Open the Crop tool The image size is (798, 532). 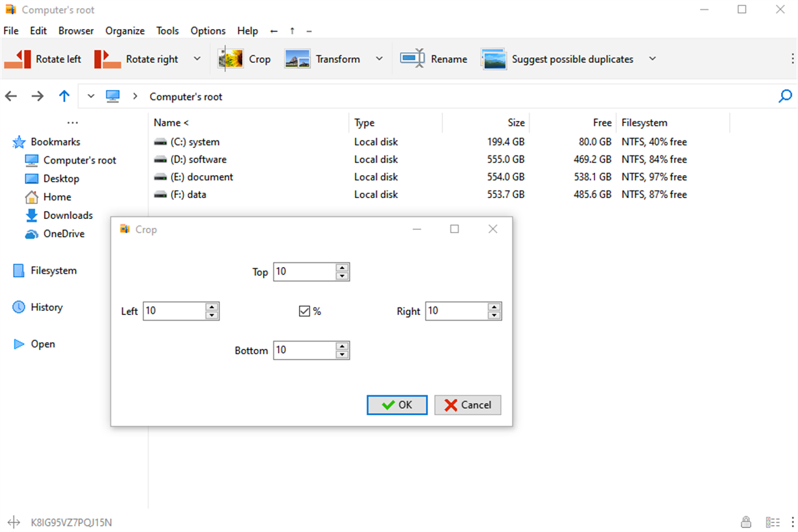(245, 59)
